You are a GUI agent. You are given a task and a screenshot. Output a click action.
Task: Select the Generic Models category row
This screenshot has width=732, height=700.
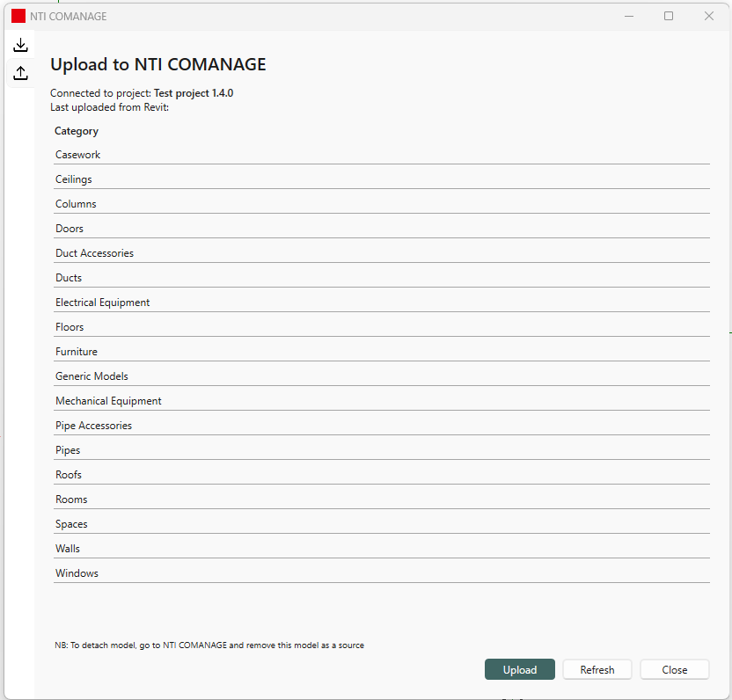(x=382, y=376)
